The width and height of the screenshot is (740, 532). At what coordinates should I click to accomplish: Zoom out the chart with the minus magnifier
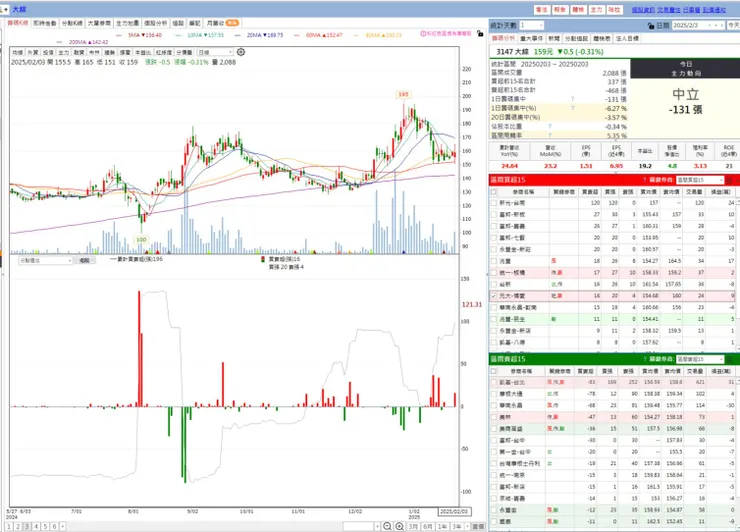tap(387, 526)
